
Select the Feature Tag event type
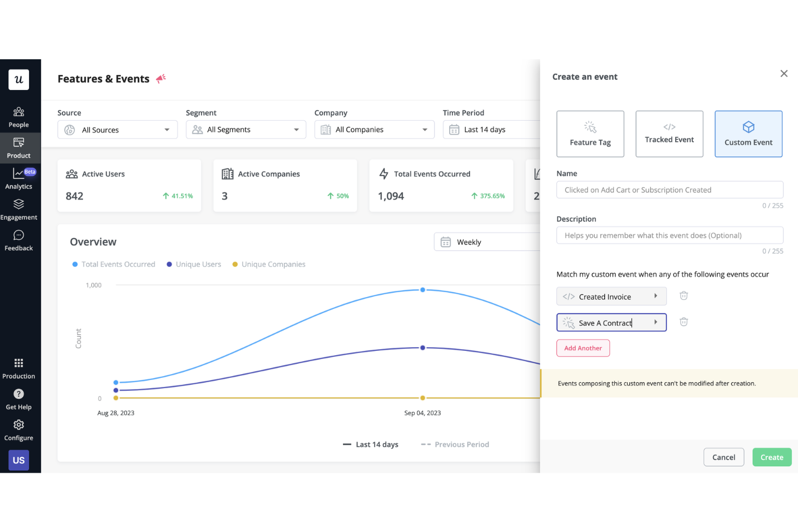point(590,134)
